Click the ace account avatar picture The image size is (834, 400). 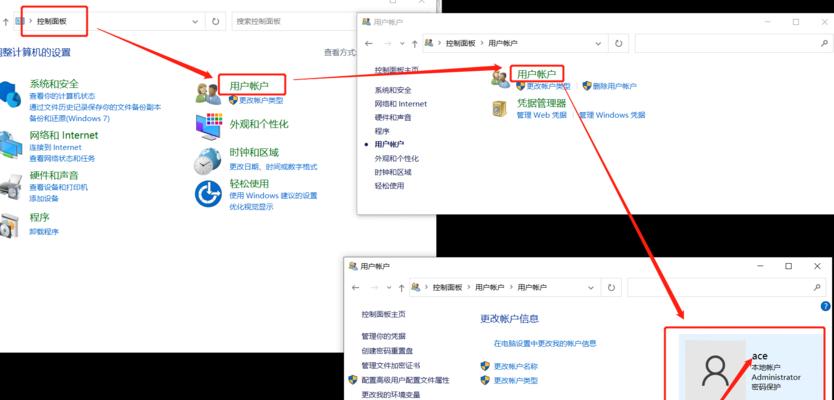tap(715, 370)
